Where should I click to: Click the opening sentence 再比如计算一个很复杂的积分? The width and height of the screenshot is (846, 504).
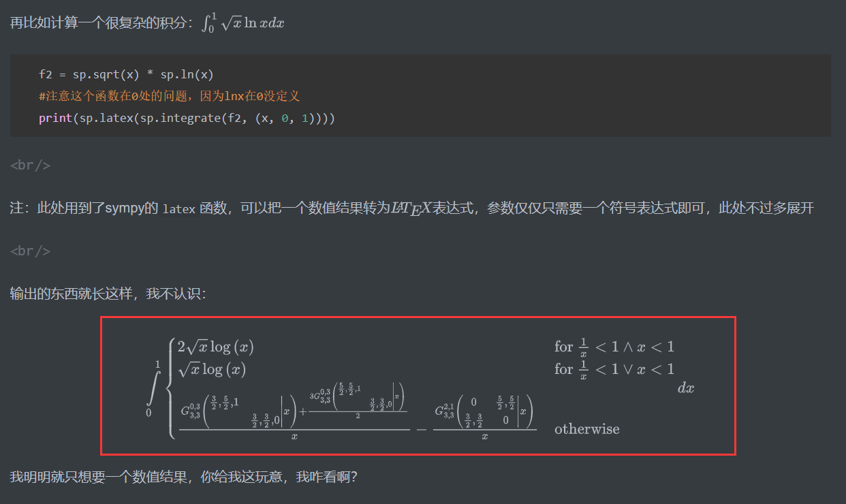pos(102,22)
